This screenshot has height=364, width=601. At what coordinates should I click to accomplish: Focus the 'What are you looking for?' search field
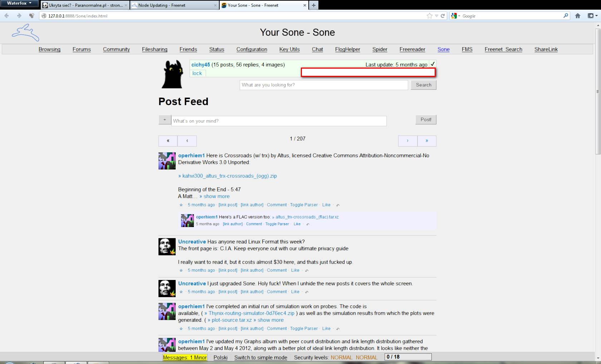click(324, 85)
